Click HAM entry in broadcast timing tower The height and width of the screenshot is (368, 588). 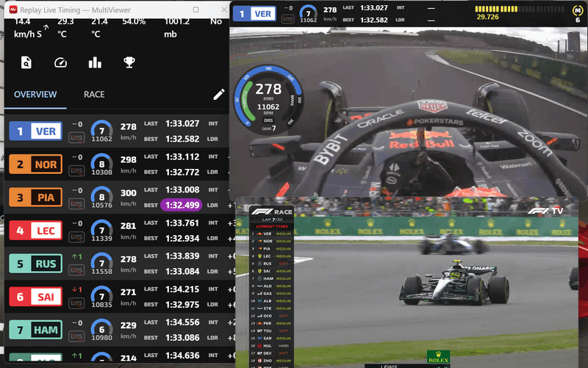point(272,278)
